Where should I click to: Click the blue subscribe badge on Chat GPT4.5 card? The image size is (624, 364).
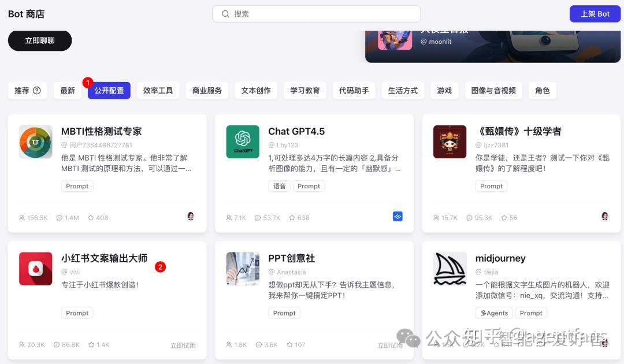[x=398, y=216]
